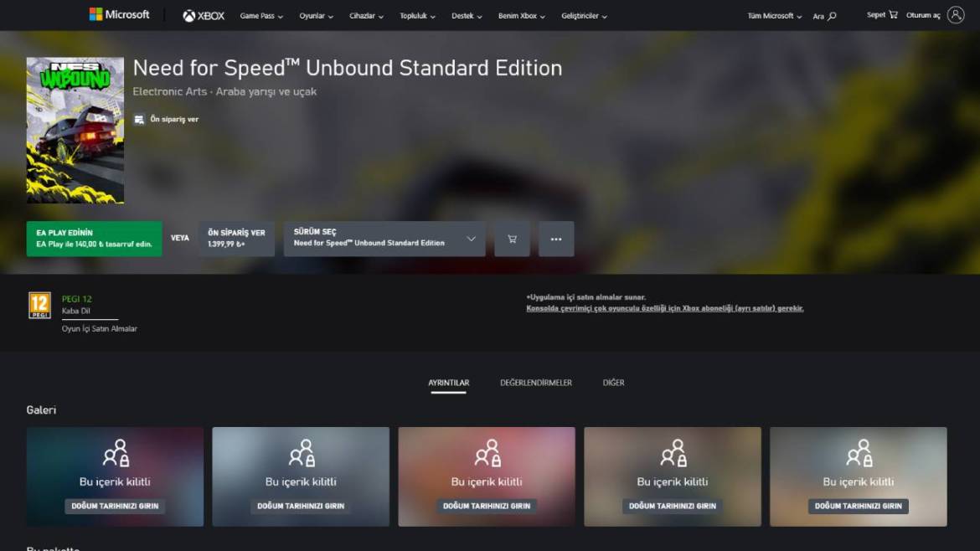Click the Need for Speed Unbound cover art

pyautogui.click(x=75, y=130)
